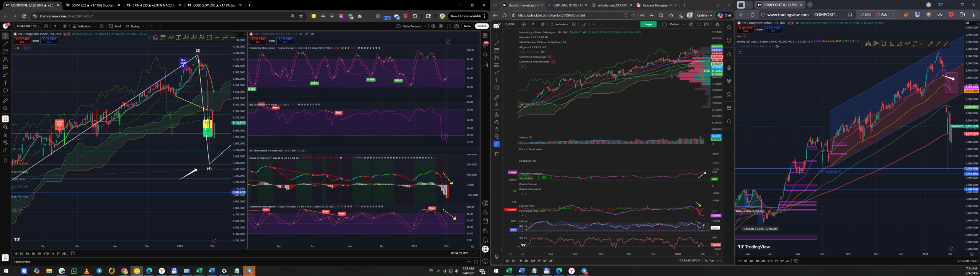Open Excel from the left Windows taskbar

point(199,271)
